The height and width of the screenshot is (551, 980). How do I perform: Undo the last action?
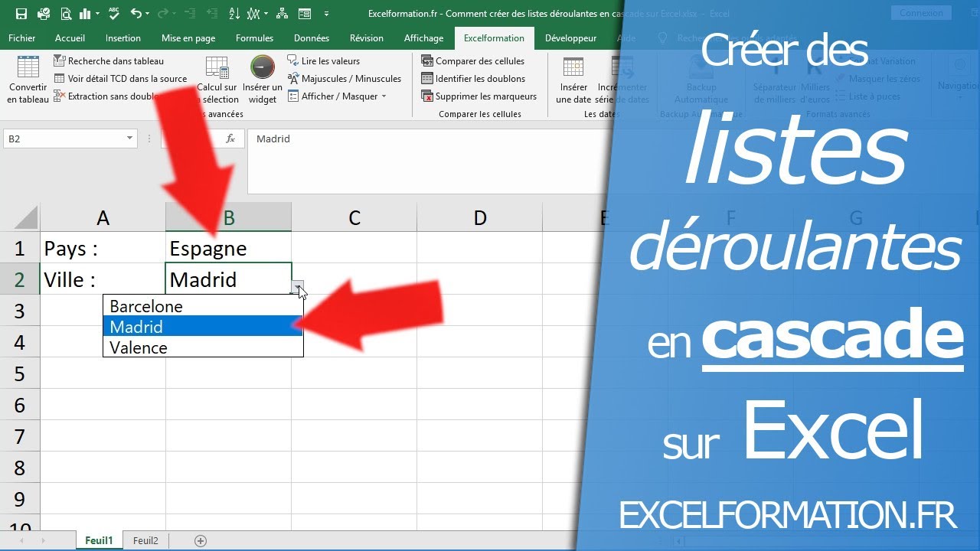click(136, 13)
